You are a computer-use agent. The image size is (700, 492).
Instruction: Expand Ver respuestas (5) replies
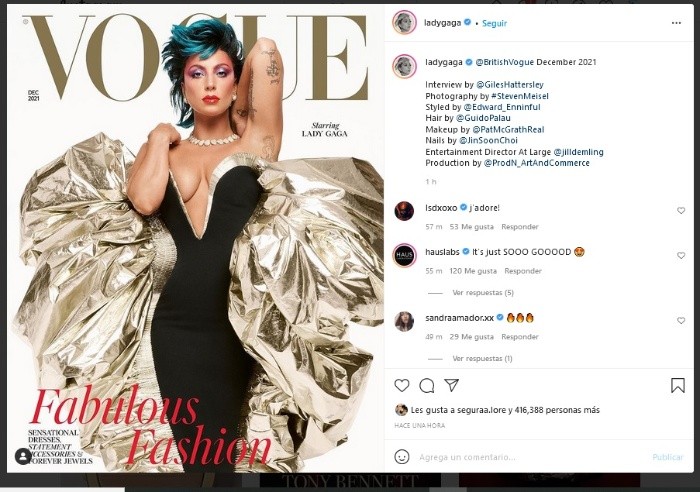click(483, 293)
